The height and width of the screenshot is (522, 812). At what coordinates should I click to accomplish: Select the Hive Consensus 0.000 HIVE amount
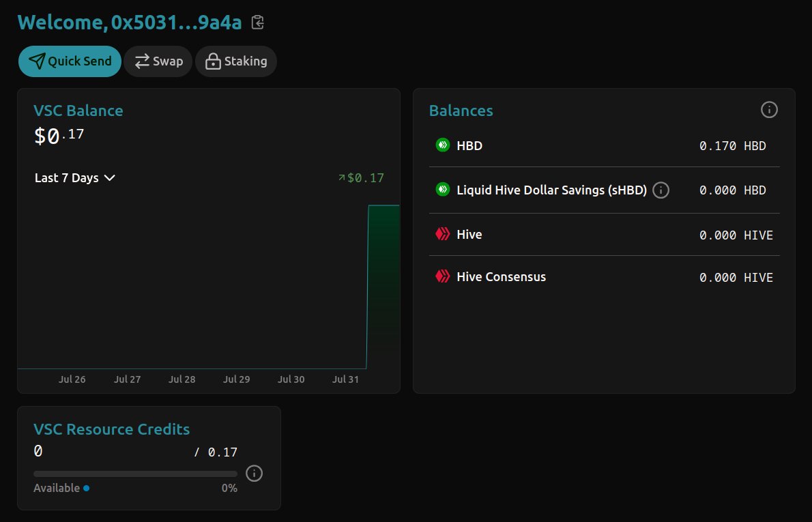pyautogui.click(x=736, y=278)
